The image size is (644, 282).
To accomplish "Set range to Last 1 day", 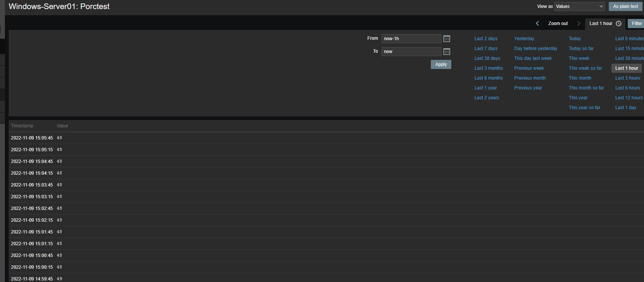I will [625, 108].
